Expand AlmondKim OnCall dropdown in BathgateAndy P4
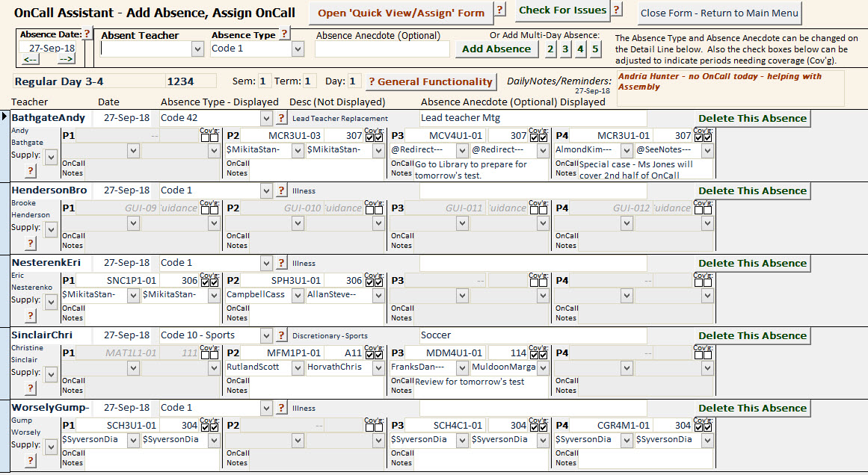This screenshot has height=475, width=868. point(627,150)
